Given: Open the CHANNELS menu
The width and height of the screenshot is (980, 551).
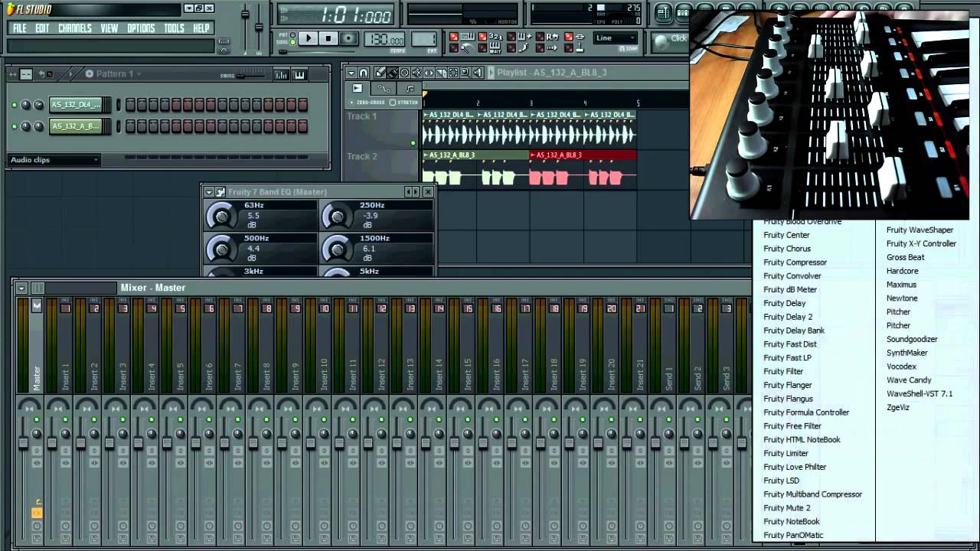Looking at the screenshot, I should point(75,28).
